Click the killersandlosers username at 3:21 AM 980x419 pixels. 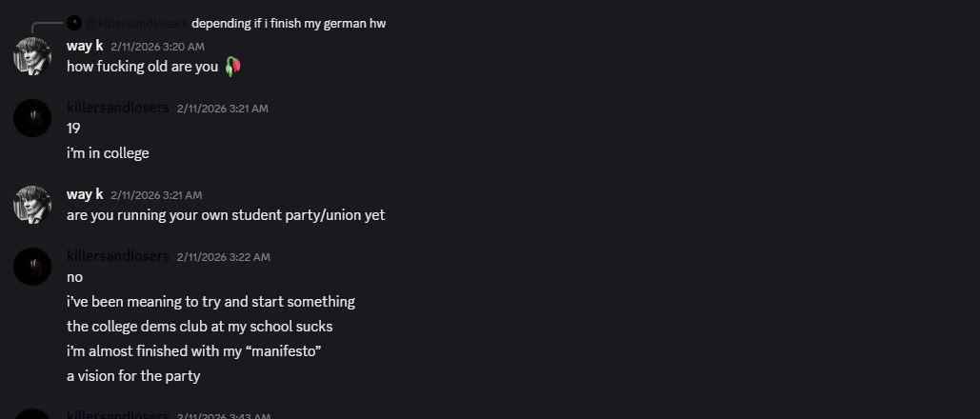pos(118,108)
